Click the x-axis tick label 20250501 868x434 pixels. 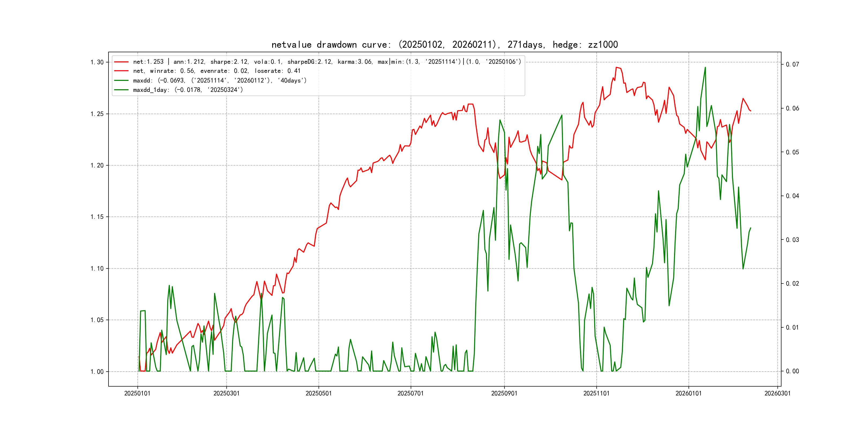click(x=319, y=394)
